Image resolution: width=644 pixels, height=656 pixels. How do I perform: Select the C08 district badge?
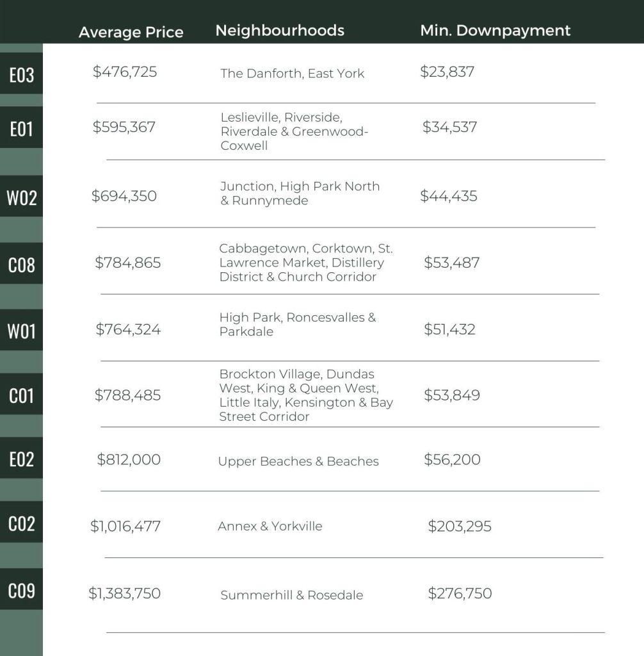click(x=21, y=263)
